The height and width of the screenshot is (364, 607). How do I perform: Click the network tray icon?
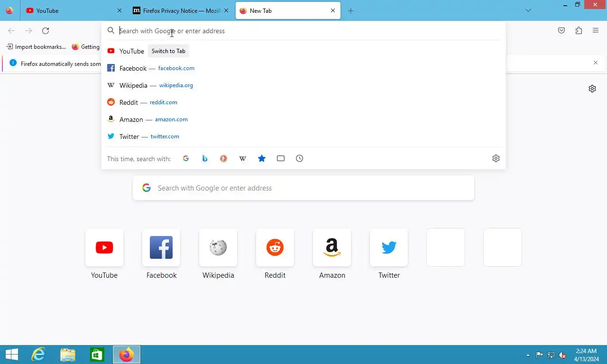click(551, 355)
